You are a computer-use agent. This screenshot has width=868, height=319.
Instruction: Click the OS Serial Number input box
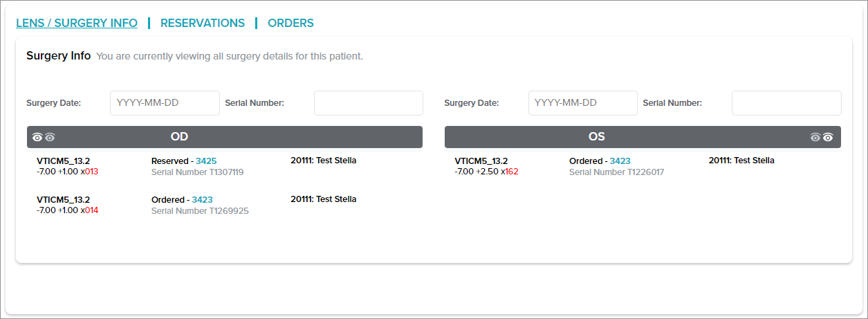pos(786,102)
